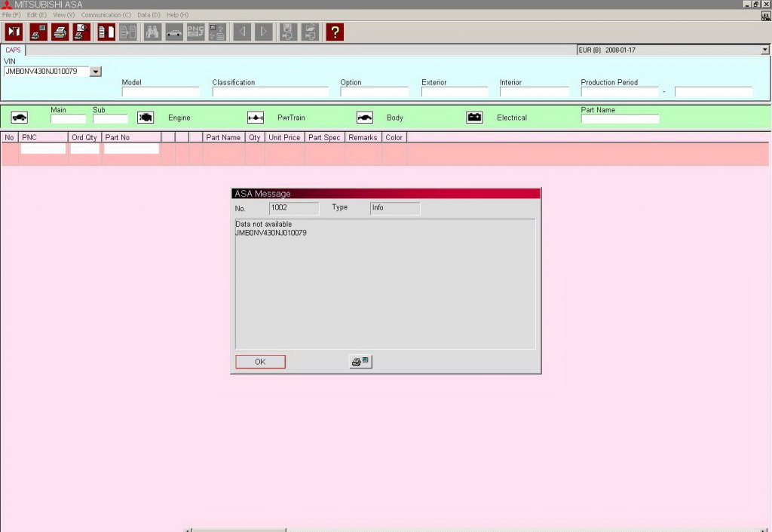Click the next arrow toolbar icon
Screen dimensions: 772x532
click(x=263, y=32)
